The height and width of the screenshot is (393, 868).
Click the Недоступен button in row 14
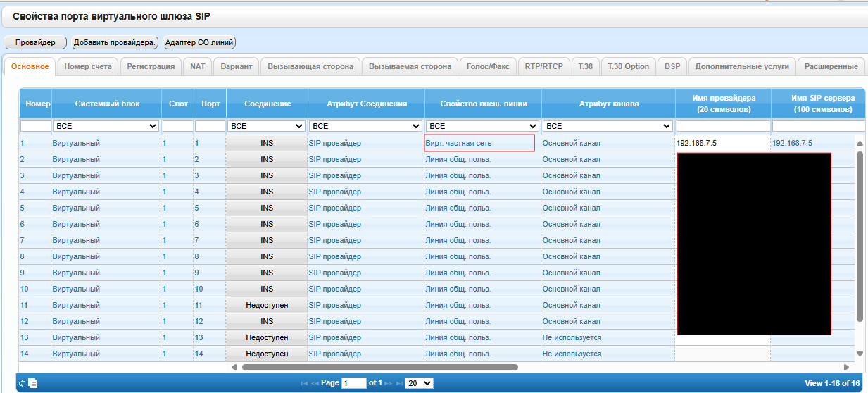(x=267, y=354)
